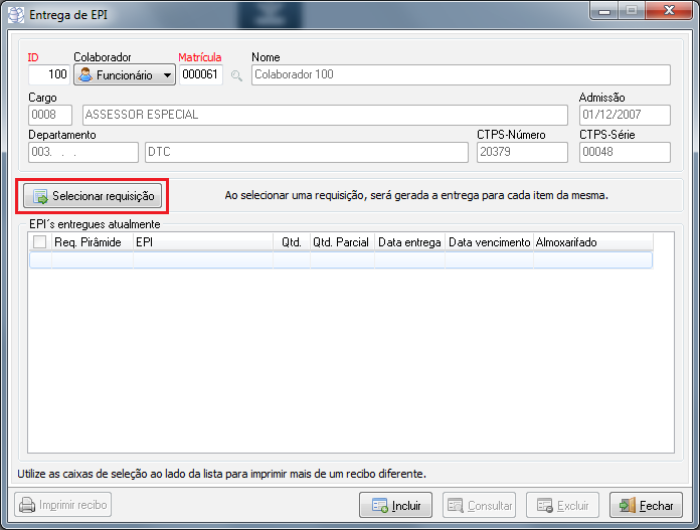Click the Nome text field
Image resolution: width=700 pixels, height=530 pixels.
pyautogui.click(x=460, y=75)
